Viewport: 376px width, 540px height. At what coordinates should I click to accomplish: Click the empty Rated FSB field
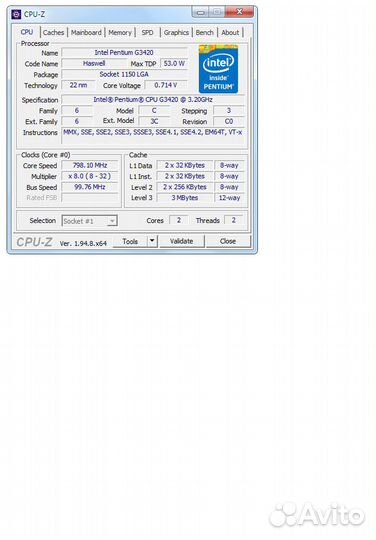click(90, 198)
